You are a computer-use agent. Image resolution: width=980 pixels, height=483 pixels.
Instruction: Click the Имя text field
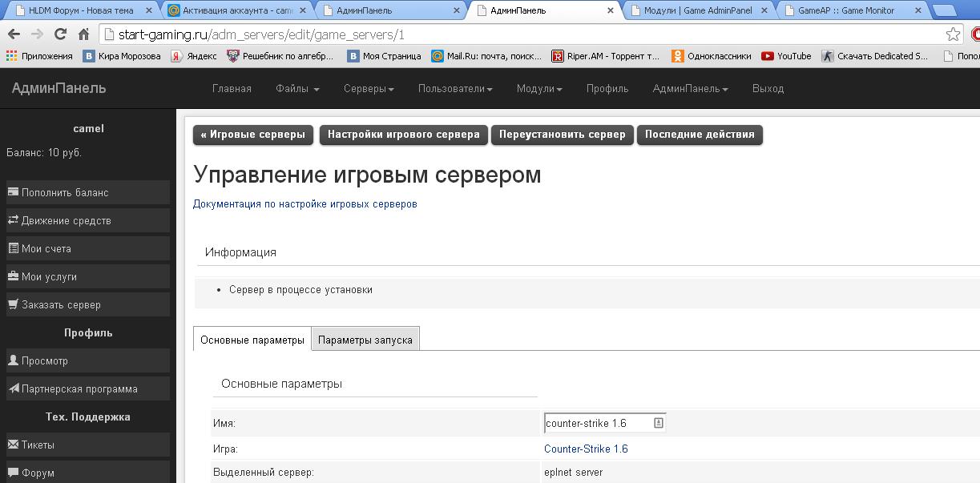click(x=597, y=423)
